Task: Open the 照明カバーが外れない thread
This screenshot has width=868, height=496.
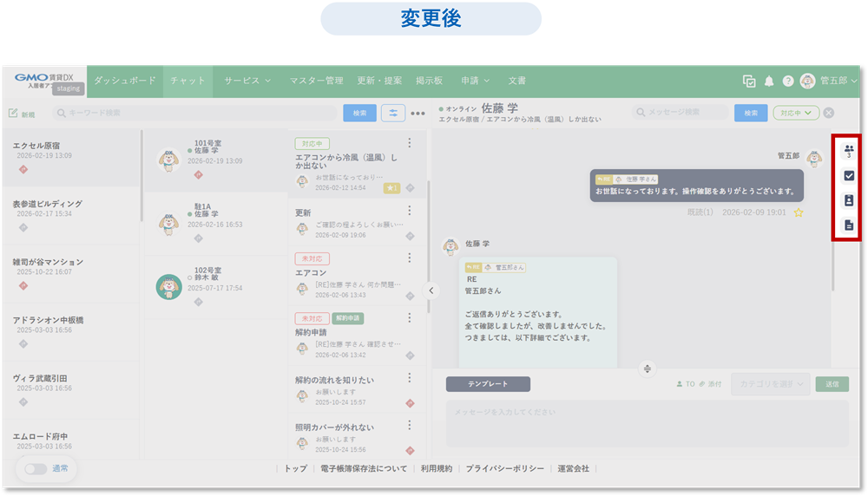Action: (x=357, y=437)
